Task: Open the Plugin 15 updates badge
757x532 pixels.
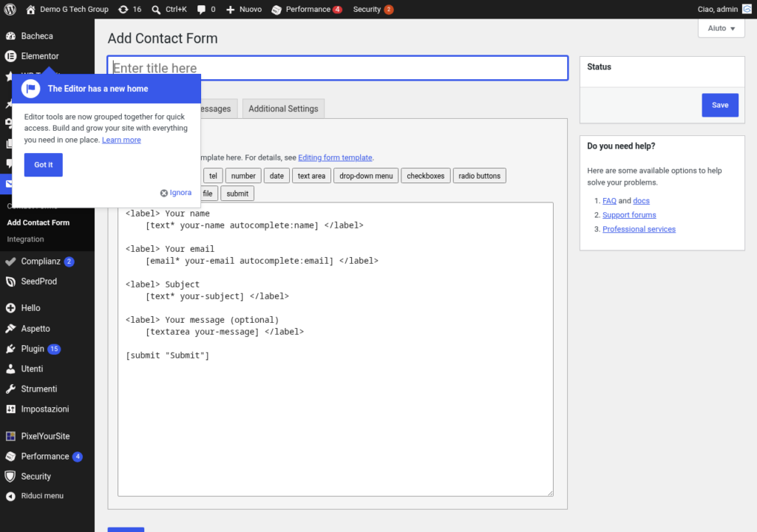Action: [54, 349]
